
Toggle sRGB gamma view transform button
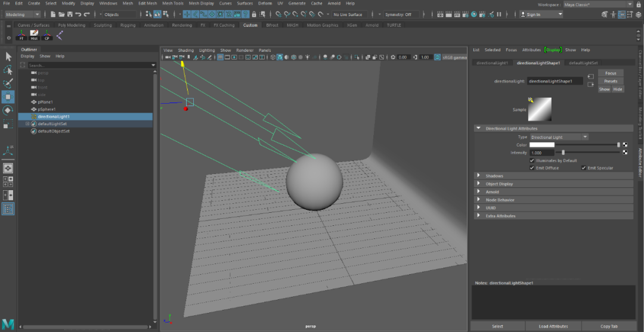pyautogui.click(x=438, y=57)
